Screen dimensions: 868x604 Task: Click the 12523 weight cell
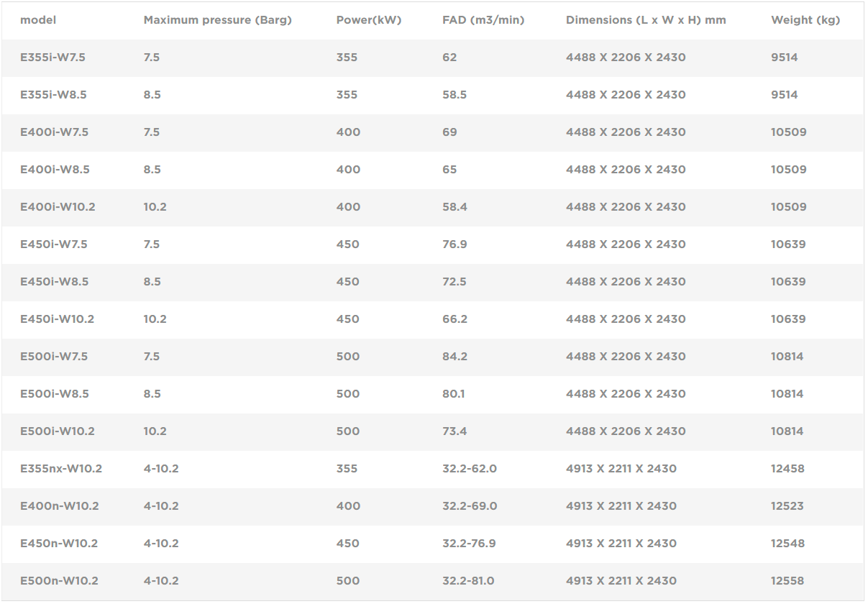787,506
